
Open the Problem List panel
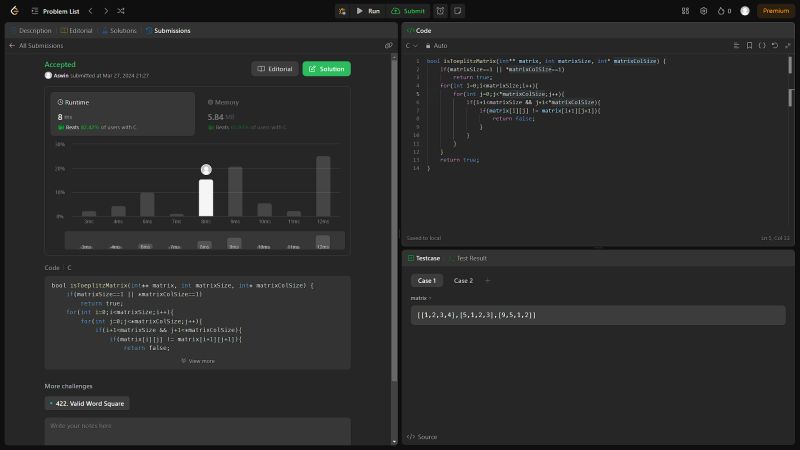pyautogui.click(x=55, y=11)
